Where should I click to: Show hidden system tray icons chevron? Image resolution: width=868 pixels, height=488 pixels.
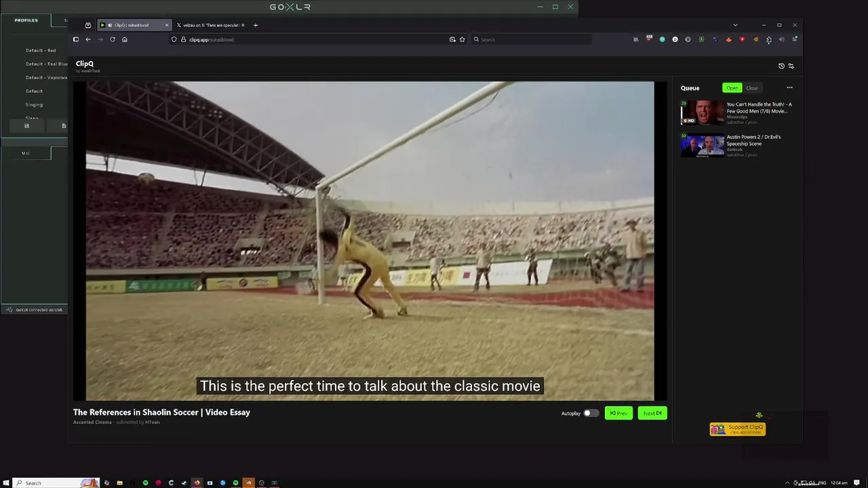[x=787, y=483]
